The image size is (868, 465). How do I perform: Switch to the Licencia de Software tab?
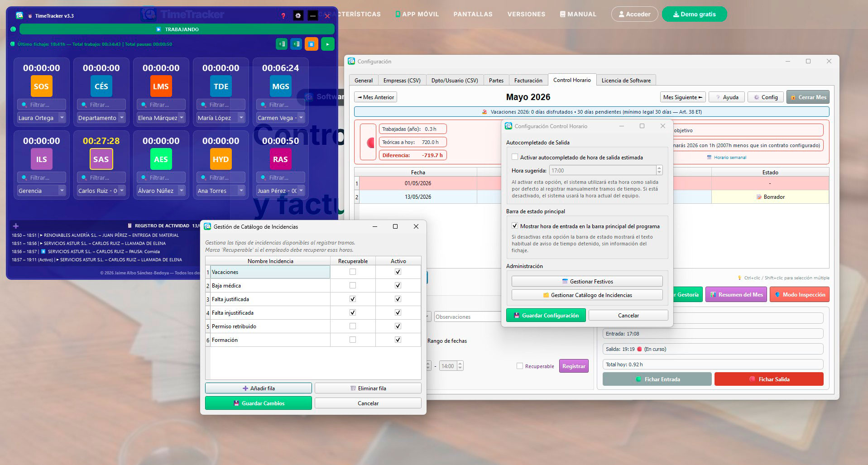(x=626, y=80)
